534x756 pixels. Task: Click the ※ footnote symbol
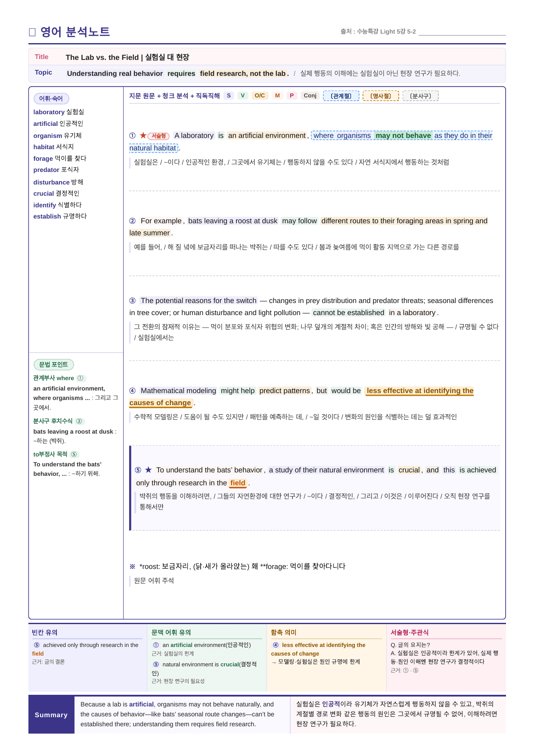pyautogui.click(x=132, y=566)
